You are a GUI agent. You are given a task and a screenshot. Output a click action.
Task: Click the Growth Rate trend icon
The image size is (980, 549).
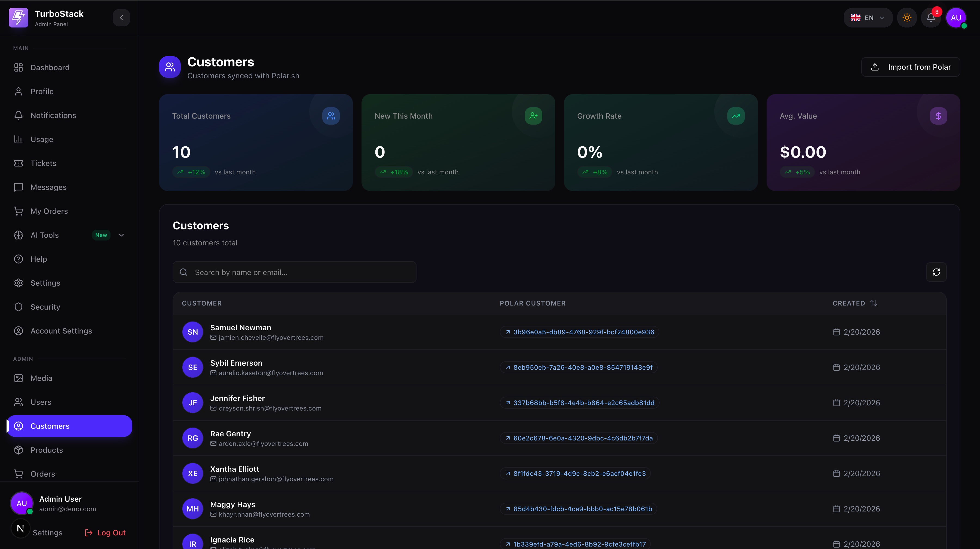736,116
